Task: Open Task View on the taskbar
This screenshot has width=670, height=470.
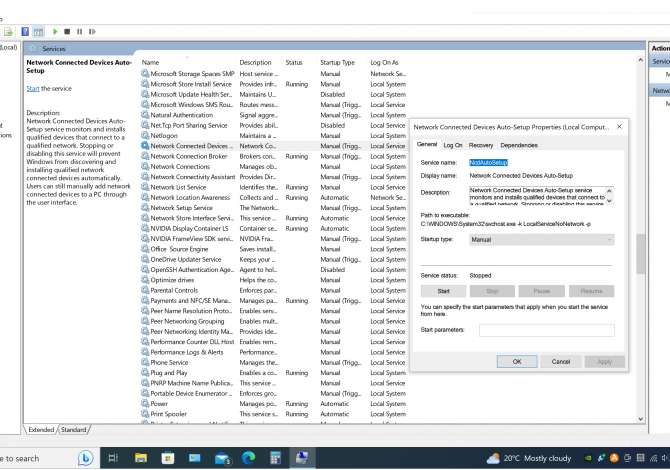Action: tap(113, 458)
